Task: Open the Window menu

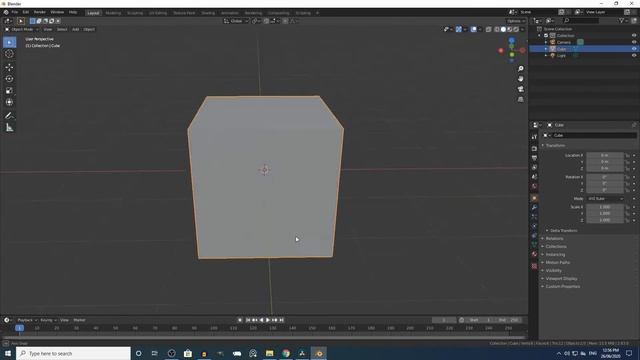Action: coord(57,12)
